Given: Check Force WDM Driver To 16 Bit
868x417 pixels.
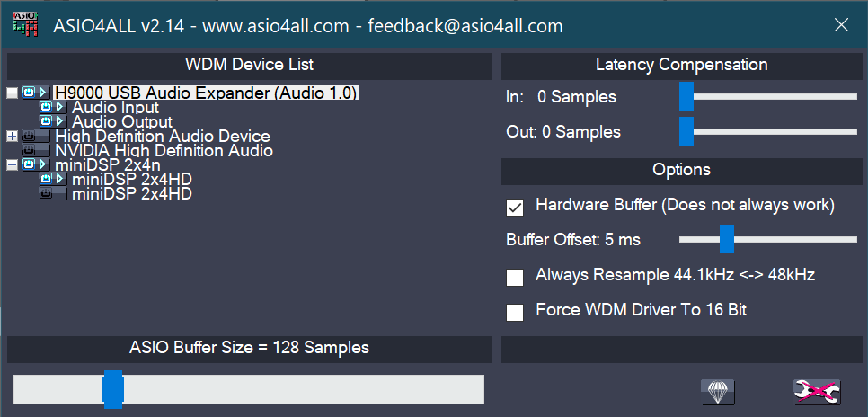Looking at the screenshot, I should (x=515, y=312).
